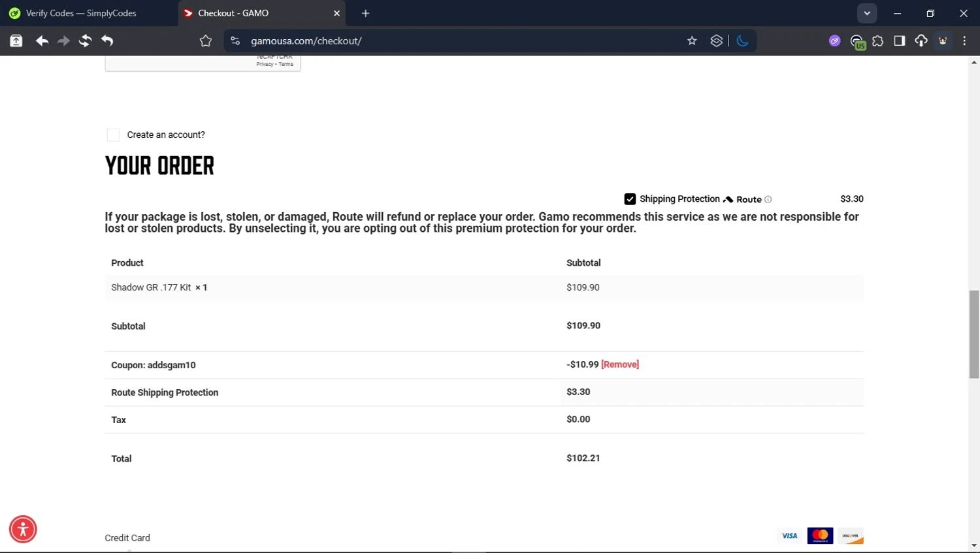Toggle the browser side panel icon
980x553 pixels.
(900, 40)
